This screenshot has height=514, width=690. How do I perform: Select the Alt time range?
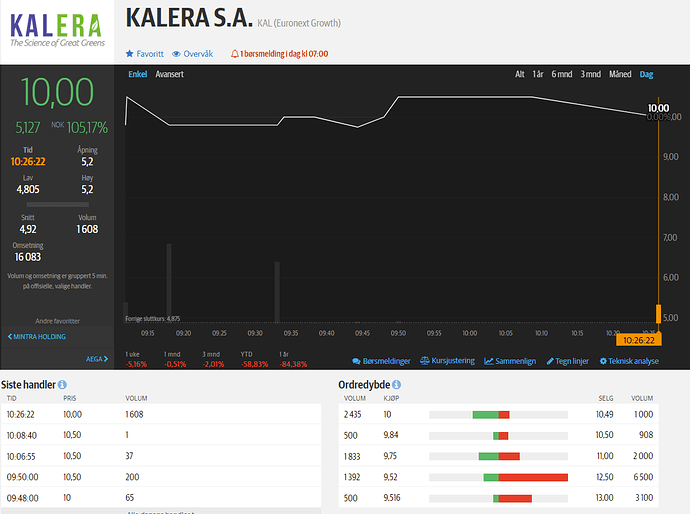520,74
